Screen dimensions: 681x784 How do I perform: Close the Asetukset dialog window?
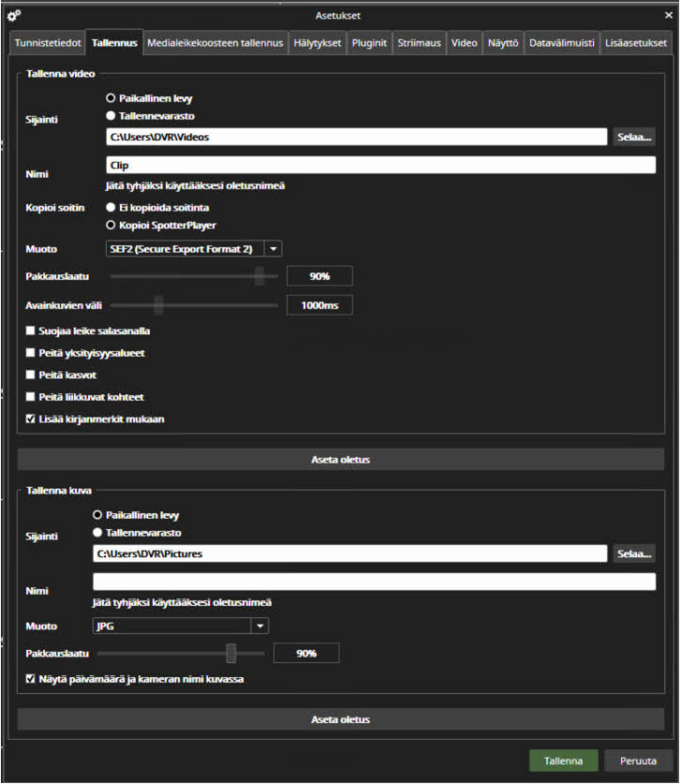point(666,15)
